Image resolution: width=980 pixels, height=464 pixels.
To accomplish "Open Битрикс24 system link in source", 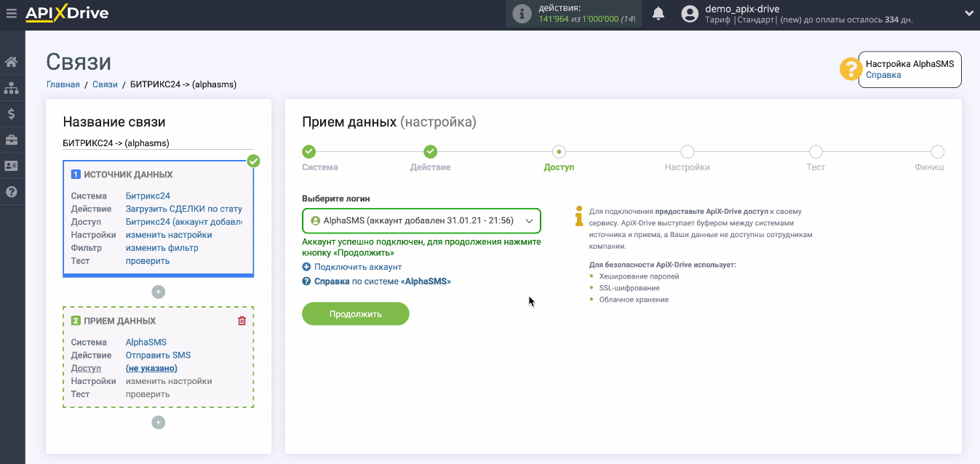I will click(148, 196).
